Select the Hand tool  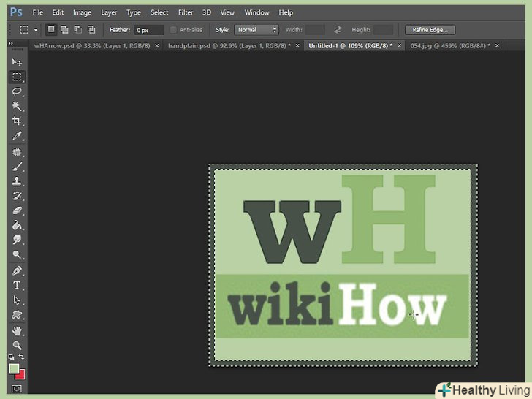point(17,331)
